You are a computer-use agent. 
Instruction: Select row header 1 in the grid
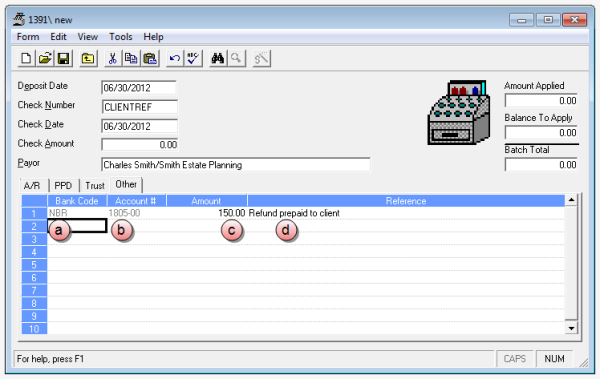pos(34,213)
